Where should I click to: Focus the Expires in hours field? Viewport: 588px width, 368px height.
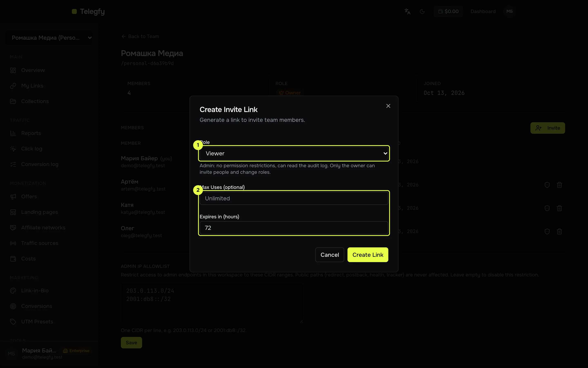(294, 228)
